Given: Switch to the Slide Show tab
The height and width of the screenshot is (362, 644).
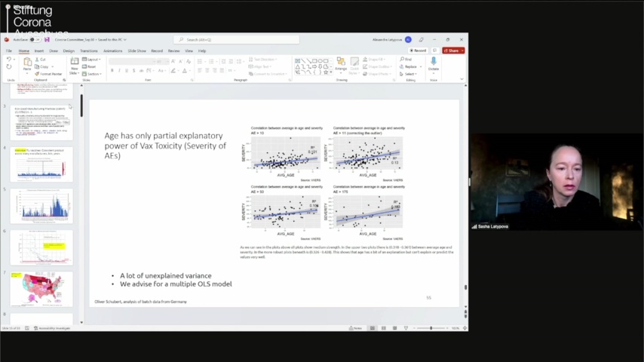Looking at the screenshot, I should tap(136, 51).
